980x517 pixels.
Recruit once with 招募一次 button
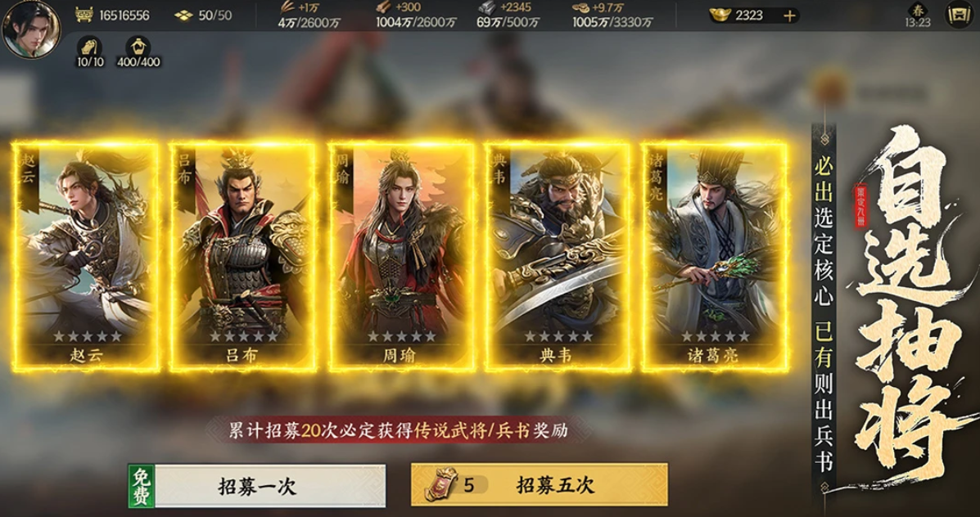(257, 486)
